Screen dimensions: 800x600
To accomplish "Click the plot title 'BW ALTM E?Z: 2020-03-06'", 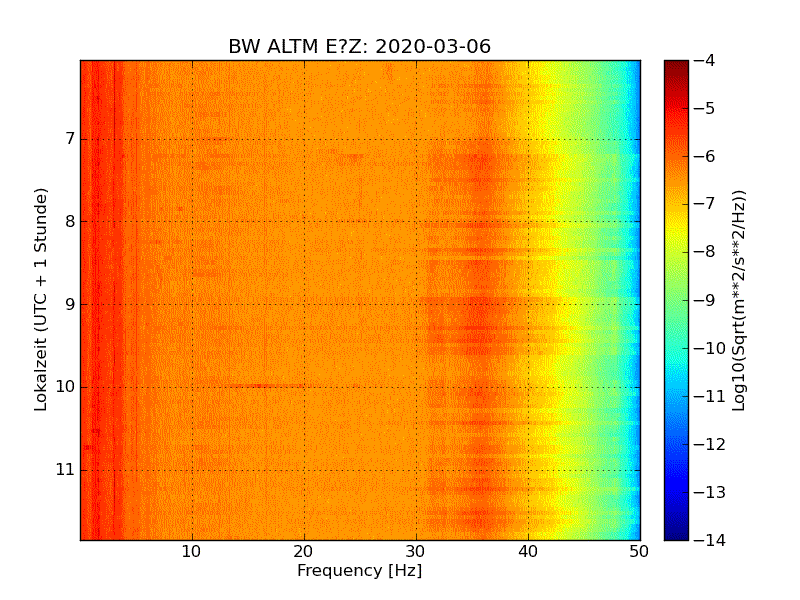I will [x=359, y=46].
